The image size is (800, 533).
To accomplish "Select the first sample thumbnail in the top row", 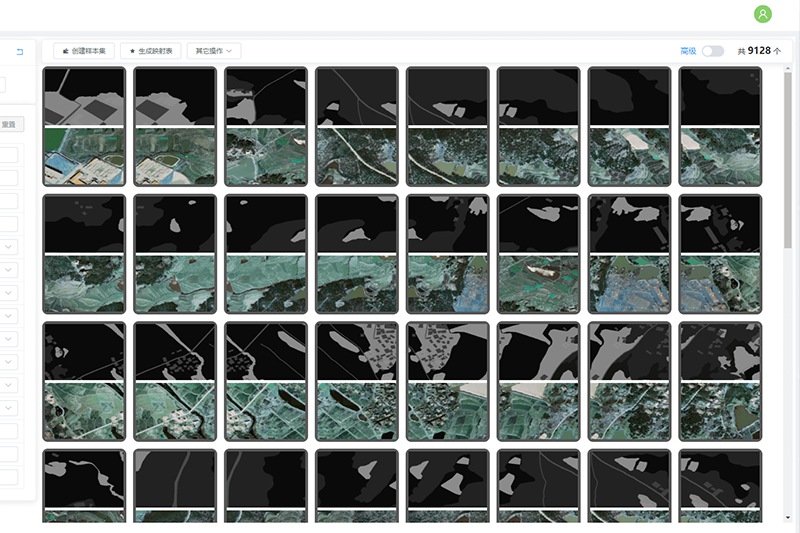I will click(x=84, y=126).
